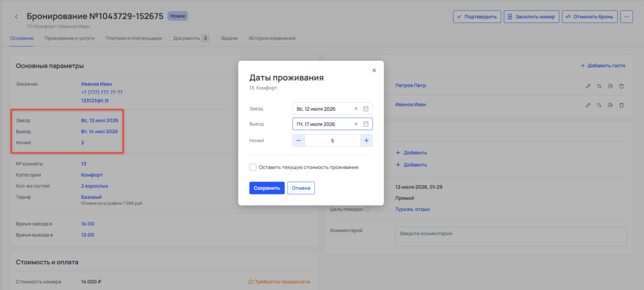
Task: Open guest Петров Петр profile link
Action: point(410,85)
